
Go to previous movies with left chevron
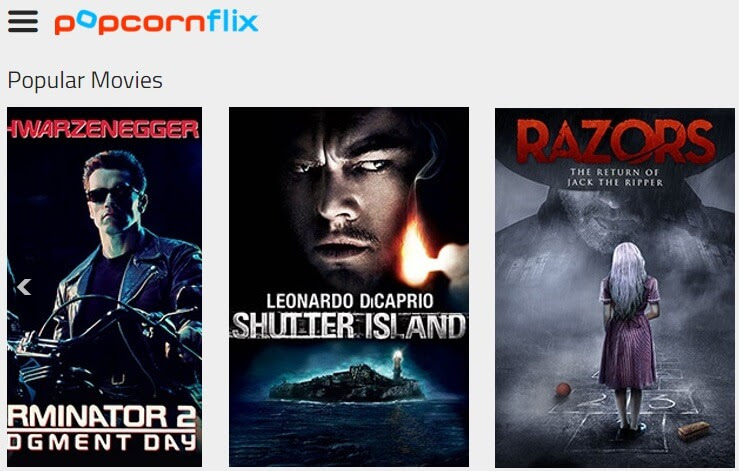click(24, 287)
